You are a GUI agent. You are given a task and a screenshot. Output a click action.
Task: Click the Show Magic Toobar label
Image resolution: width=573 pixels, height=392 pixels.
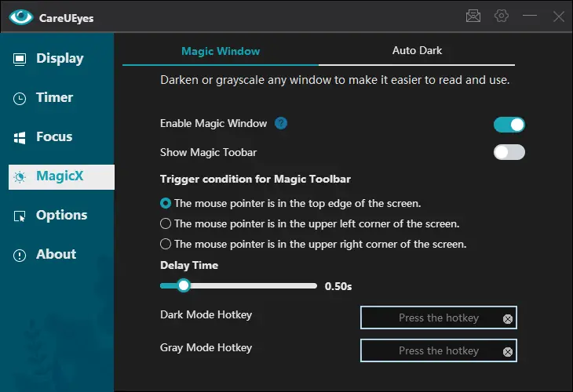pos(208,153)
